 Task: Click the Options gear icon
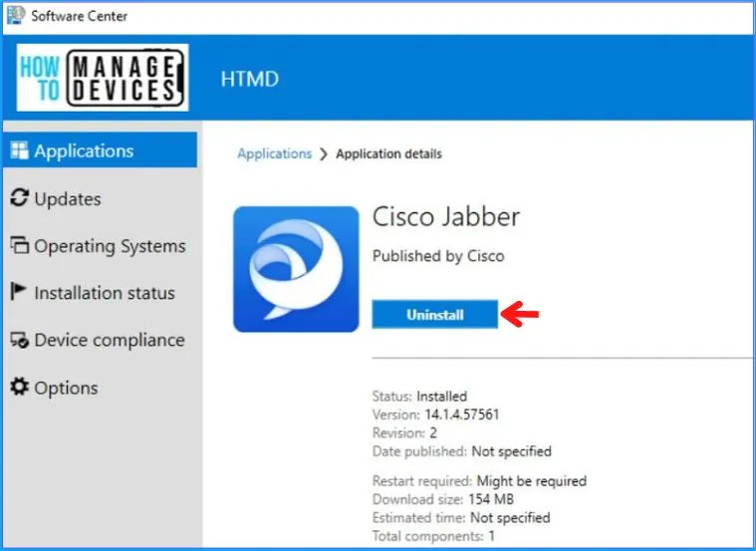20,387
